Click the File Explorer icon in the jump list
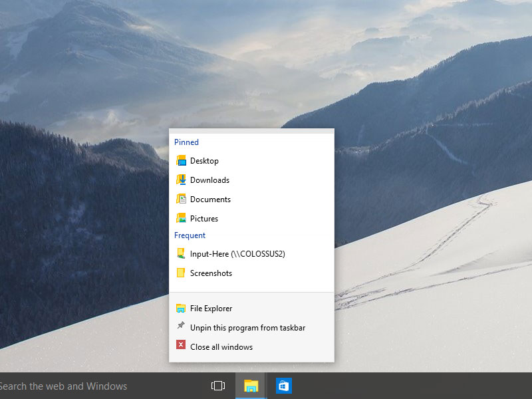This screenshot has height=399, width=532. click(181, 308)
